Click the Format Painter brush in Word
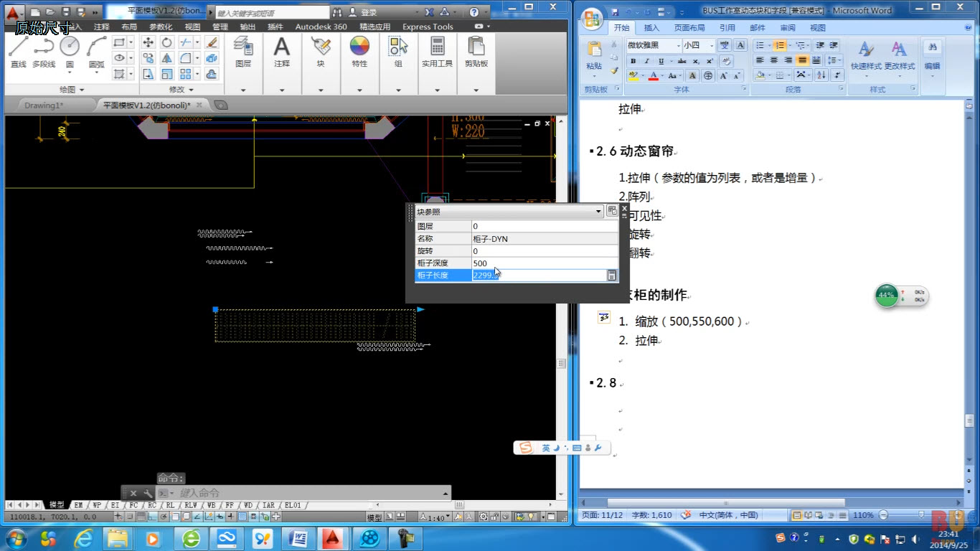The height and width of the screenshot is (551, 980). tap(614, 71)
